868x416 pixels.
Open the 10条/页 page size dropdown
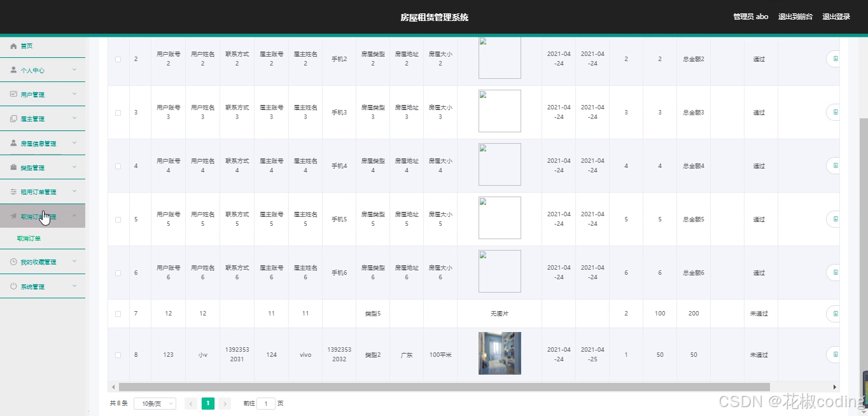tap(155, 403)
